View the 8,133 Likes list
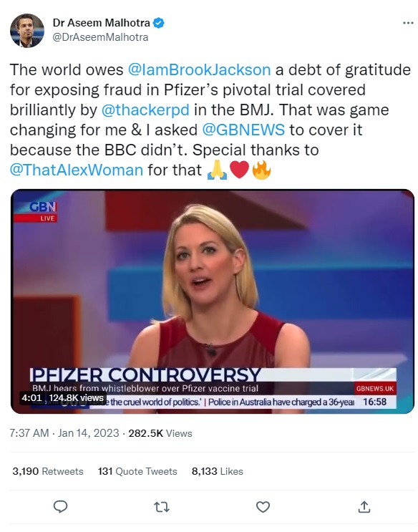 pyautogui.click(x=217, y=471)
